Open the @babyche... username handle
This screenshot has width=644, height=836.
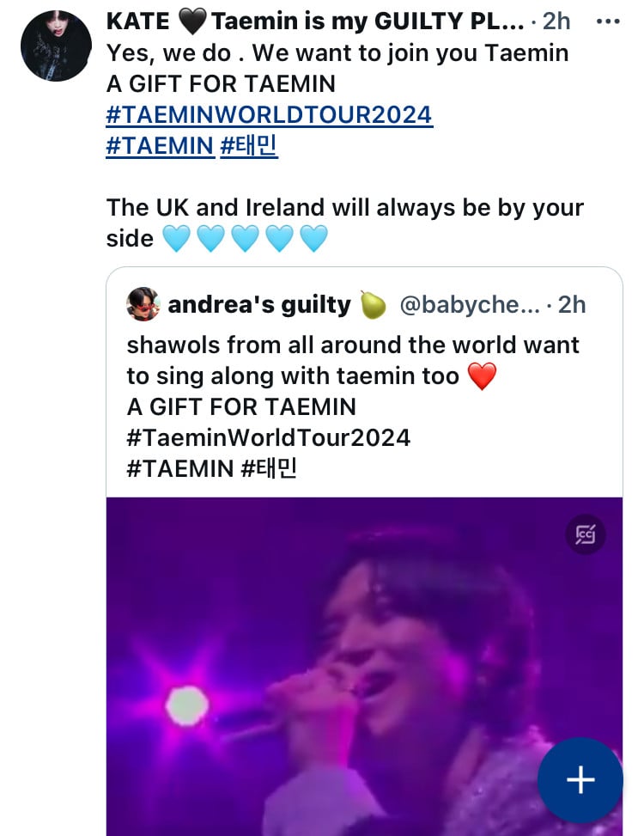pyautogui.click(x=470, y=304)
